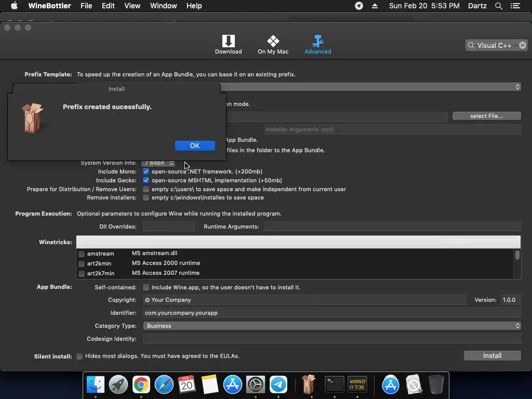The width and height of the screenshot is (532, 399).
Task: Open the Trash from the Dock
Action: (436, 384)
